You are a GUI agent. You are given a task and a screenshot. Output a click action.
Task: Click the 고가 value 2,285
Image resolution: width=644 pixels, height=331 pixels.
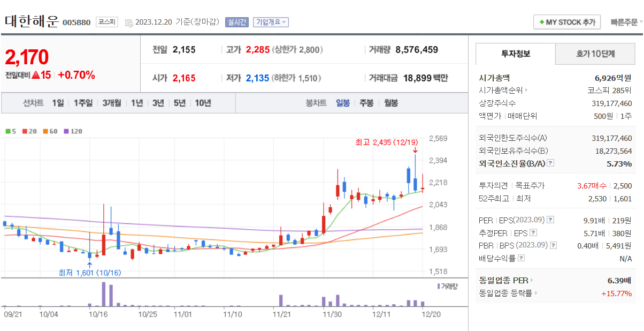coord(258,50)
